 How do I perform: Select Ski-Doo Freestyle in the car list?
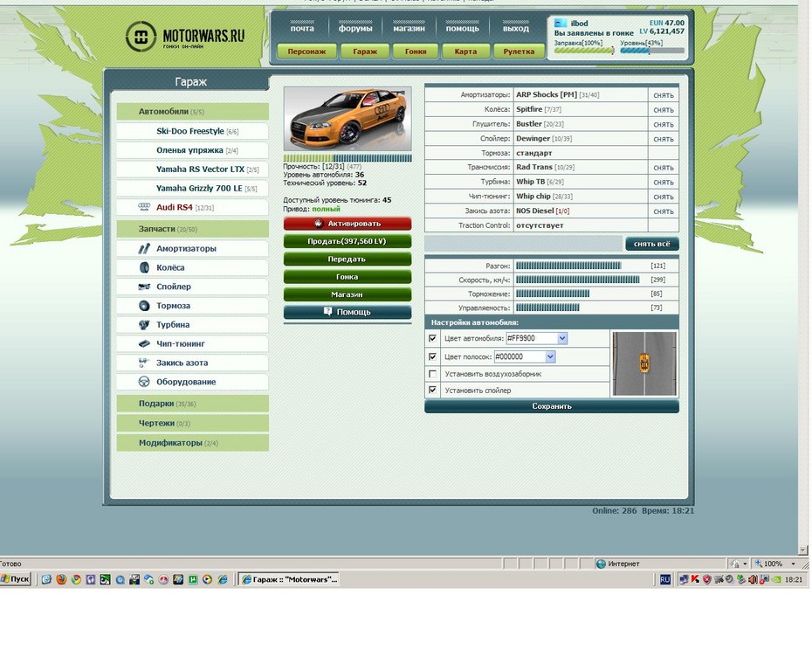192,131
